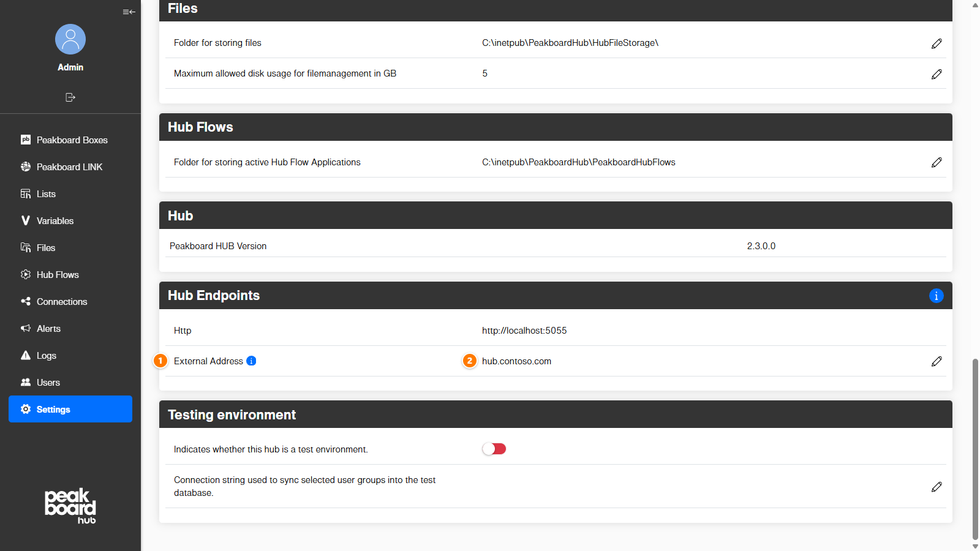Click the External Address label

tap(208, 361)
